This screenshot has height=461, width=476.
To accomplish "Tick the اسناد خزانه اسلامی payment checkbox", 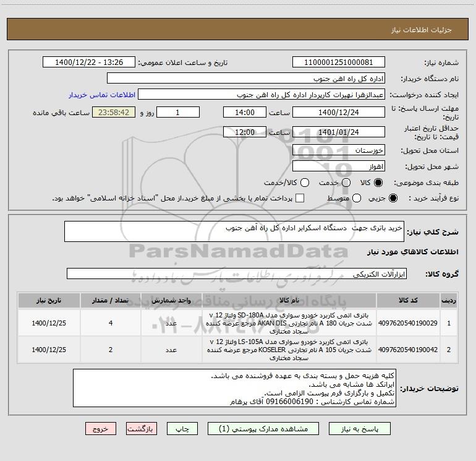I will [x=300, y=198].
